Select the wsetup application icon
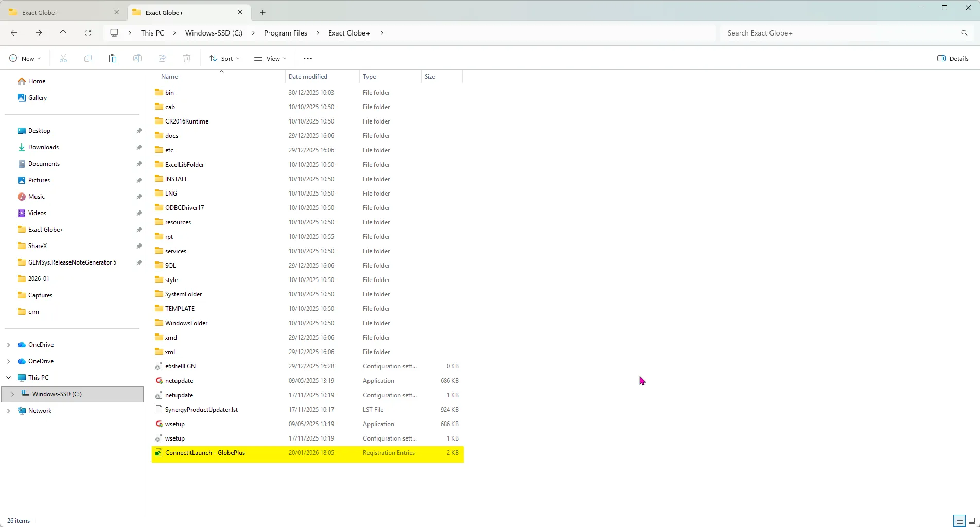The image size is (980, 527). [x=159, y=424]
